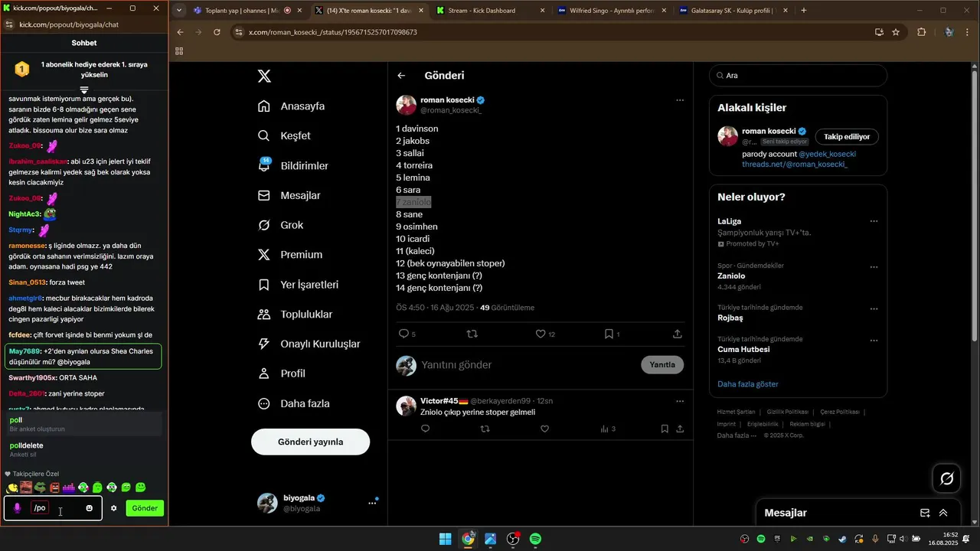The height and width of the screenshot is (551, 980).
Task: Open Steam tray icon
Action: [842, 539]
